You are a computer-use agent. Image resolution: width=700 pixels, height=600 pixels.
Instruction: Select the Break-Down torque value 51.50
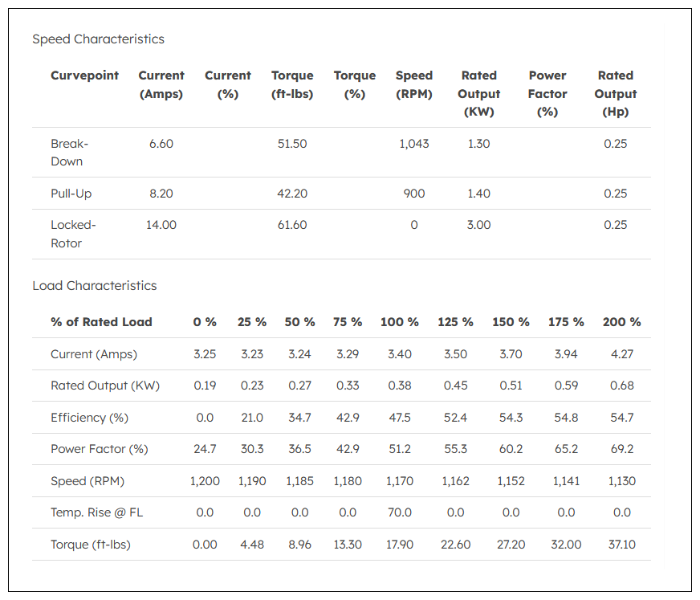click(x=292, y=144)
